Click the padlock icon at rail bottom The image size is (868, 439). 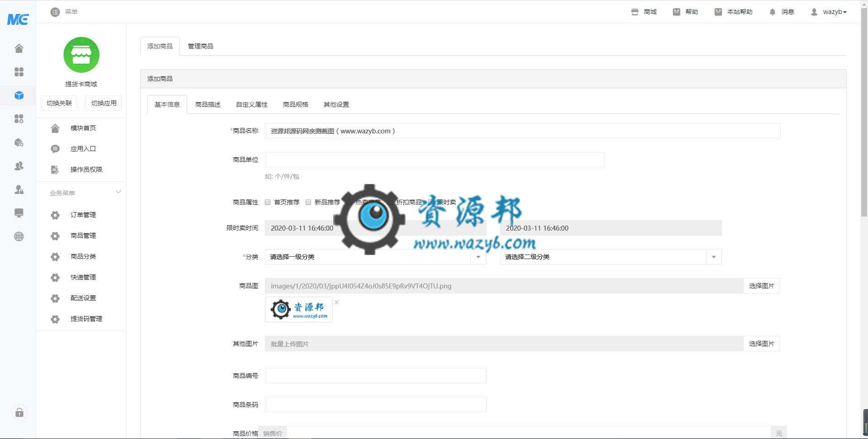[19, 412]
